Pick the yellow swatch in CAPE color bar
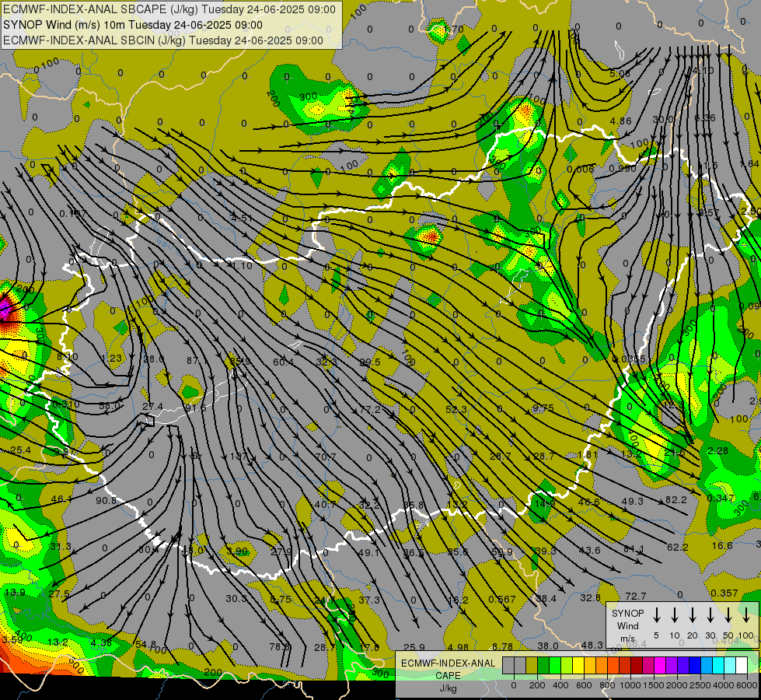The image size is (761, 700). (x=578, y=666)
